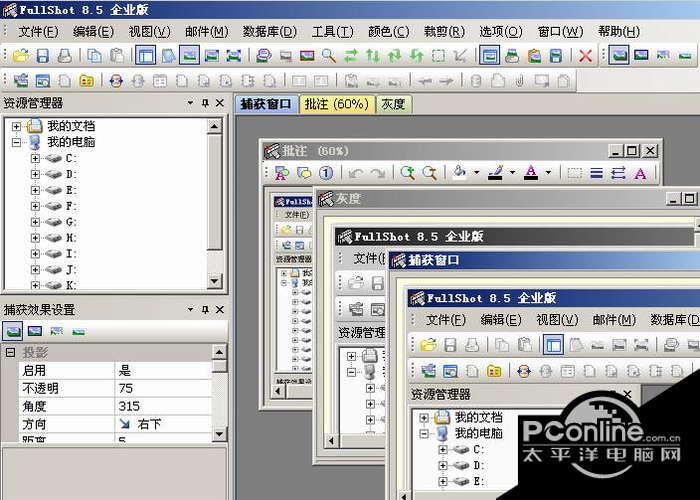Open text color dropdown arrow in Annotation toolbar
The width and height of the screenshot is (700, 500).
(548, 172)
